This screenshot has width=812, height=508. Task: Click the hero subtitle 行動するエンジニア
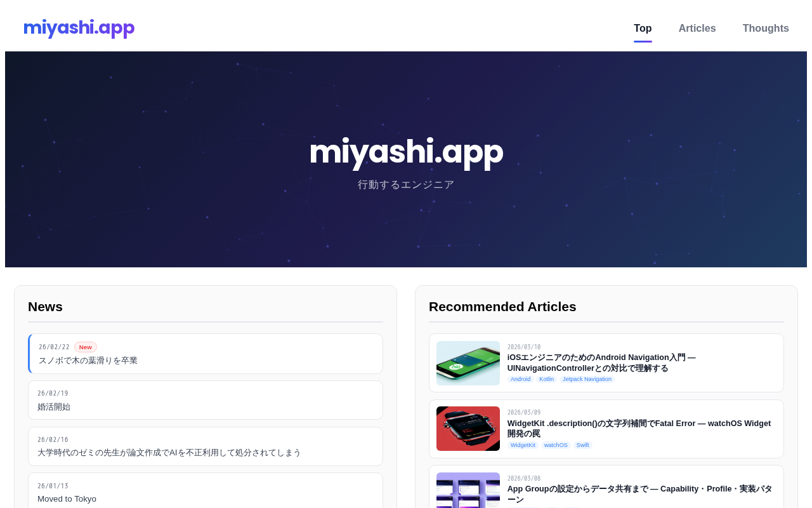406,185
